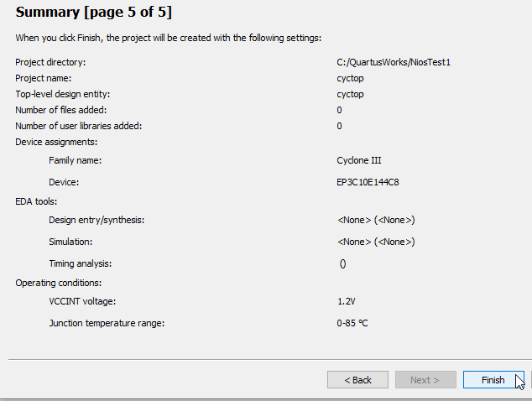Click the Number of user libraries added value

pyautogui.click(x=339, y=126)
